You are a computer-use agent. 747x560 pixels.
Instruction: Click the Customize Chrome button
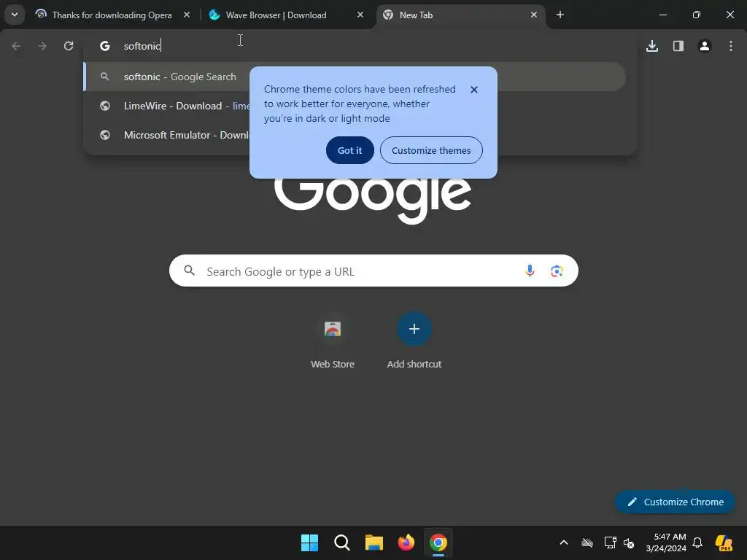coord(675,502)
